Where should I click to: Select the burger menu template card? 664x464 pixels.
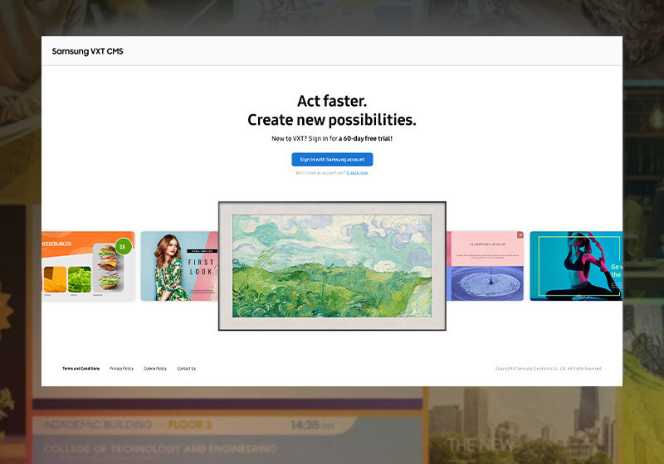pyautogui.click(x=88, y=266)
